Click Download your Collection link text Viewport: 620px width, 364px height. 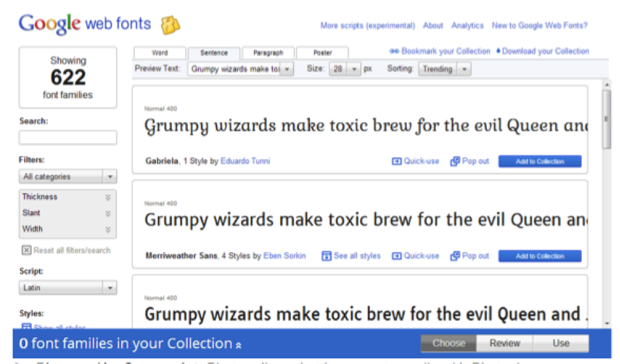coord(546,51)
